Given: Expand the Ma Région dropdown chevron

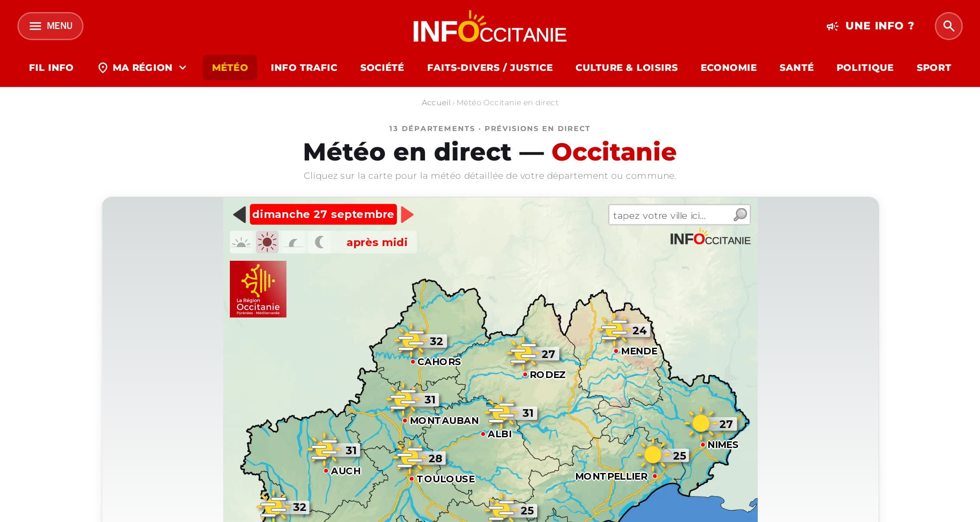Looking at the screenshot, I should click(183, 68).
